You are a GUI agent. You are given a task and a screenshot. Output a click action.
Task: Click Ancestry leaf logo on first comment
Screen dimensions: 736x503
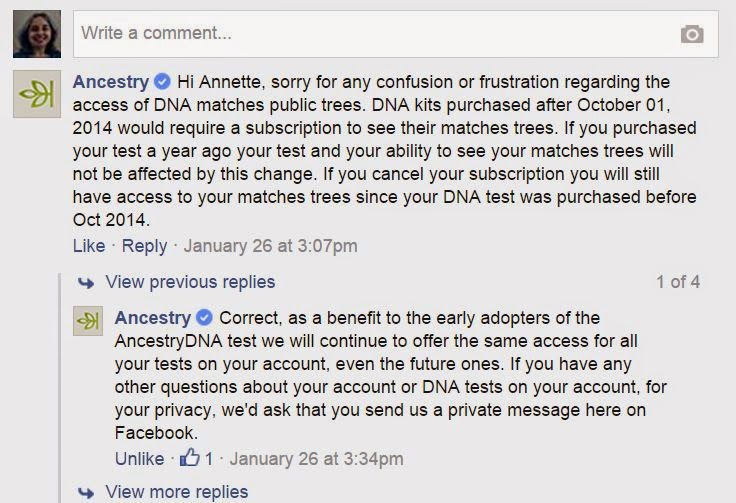click(x=36, y=95)
